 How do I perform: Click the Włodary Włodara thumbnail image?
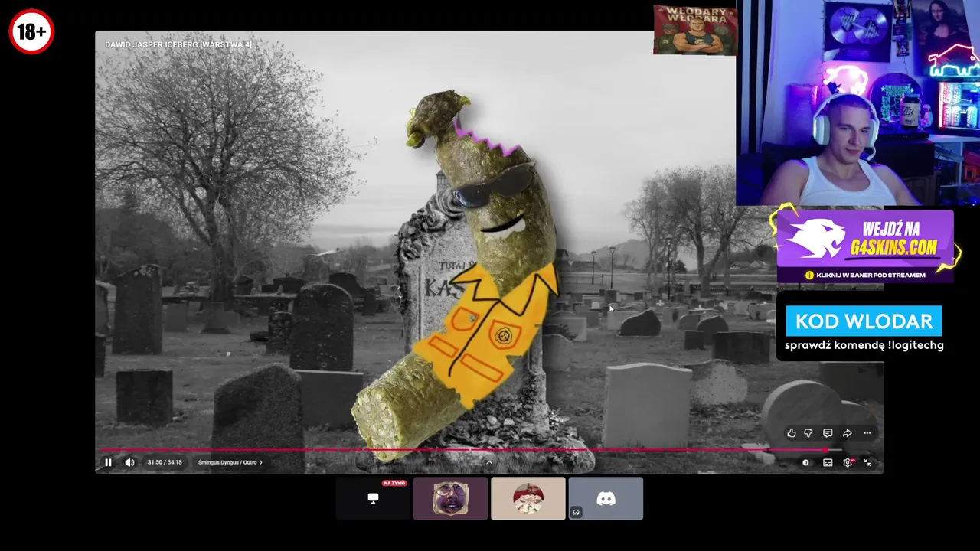694,30
